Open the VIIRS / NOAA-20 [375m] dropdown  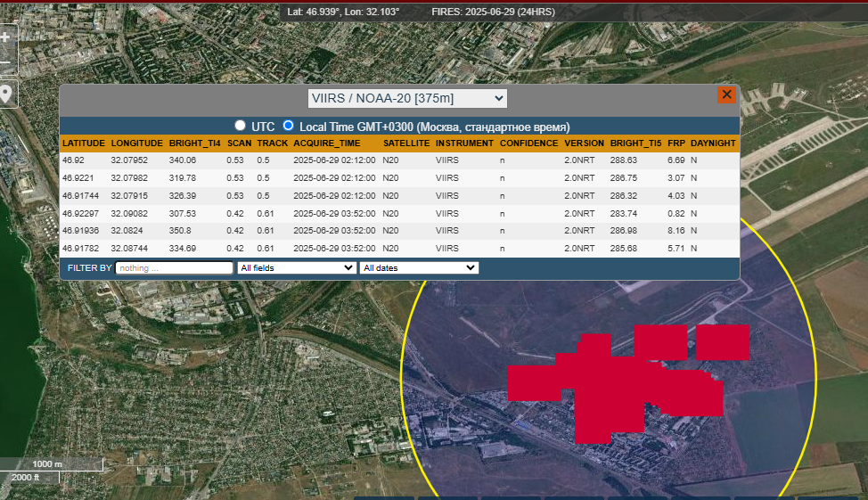pos(407,99)
